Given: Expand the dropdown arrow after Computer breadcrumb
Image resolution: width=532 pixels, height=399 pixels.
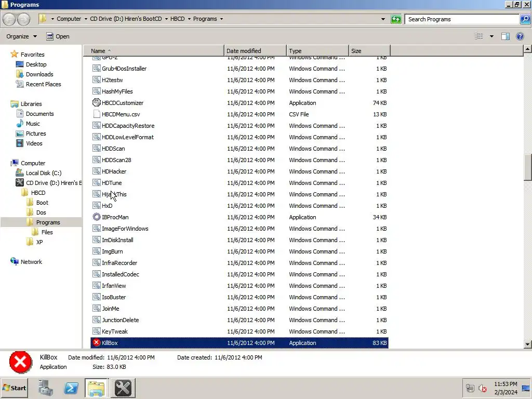Looking at the screenshot, I should (x=86, y=19).
